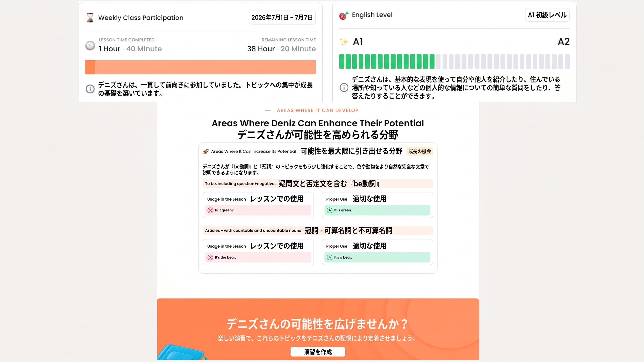Screen dimensions: 644x362
Task: Click the 成長の機会 tag
Action: pos(419,151)
